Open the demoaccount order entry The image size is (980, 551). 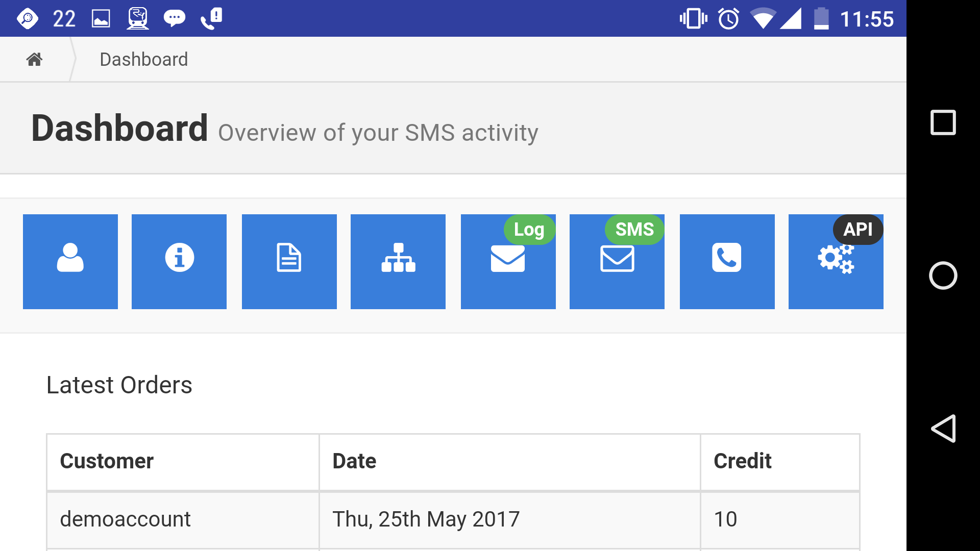125,519
